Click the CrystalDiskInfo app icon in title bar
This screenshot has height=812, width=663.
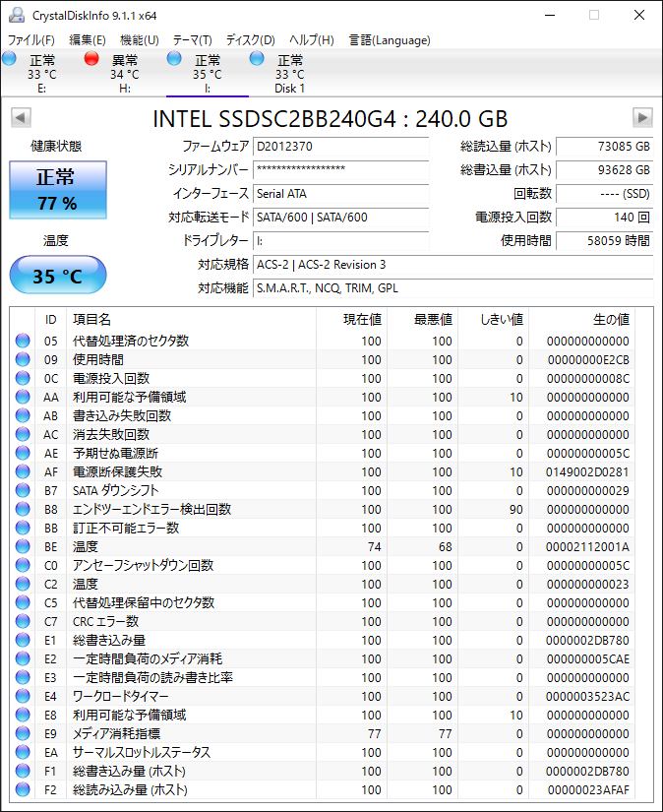pos(17,15)
